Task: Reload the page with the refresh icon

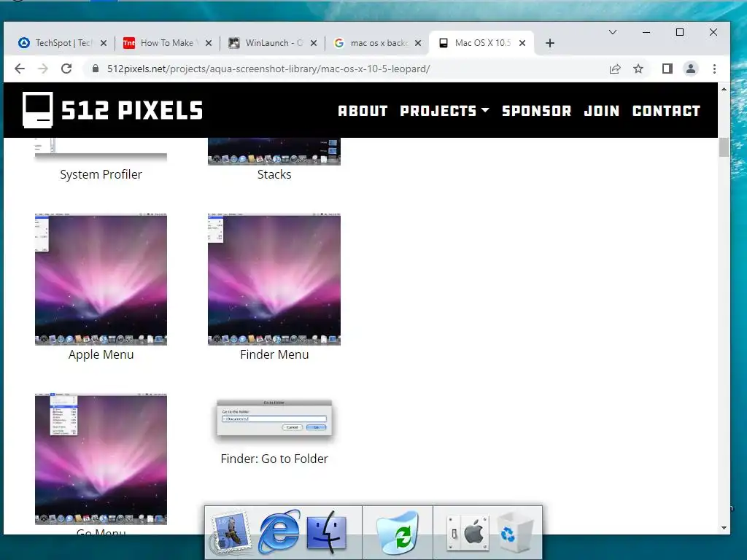Action: click(x=66, y=69)
